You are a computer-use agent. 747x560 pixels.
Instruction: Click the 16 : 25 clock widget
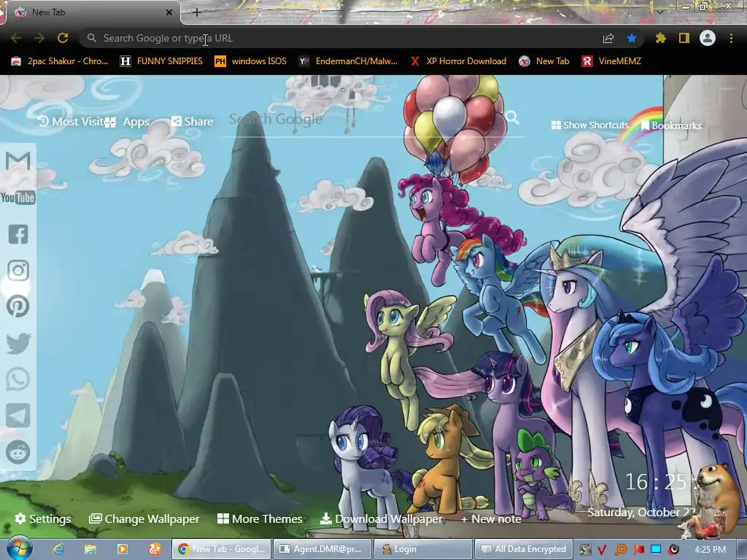pos(656,482)
